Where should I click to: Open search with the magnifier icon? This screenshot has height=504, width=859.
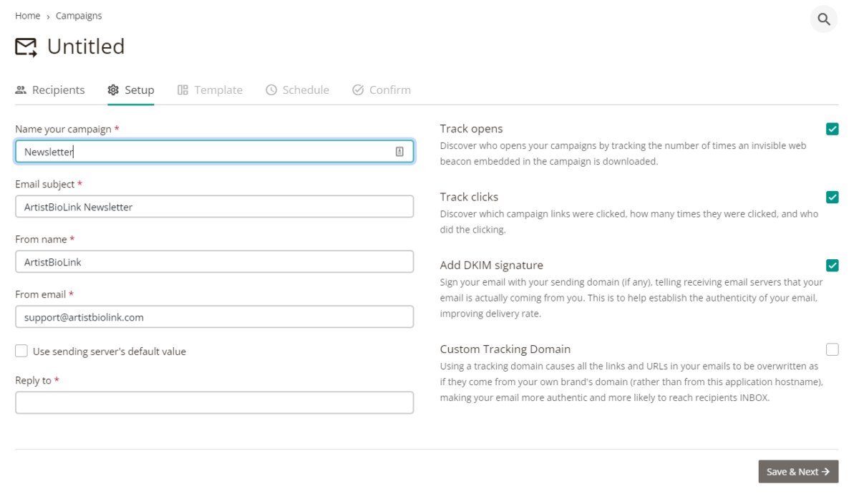coord(824,19)
